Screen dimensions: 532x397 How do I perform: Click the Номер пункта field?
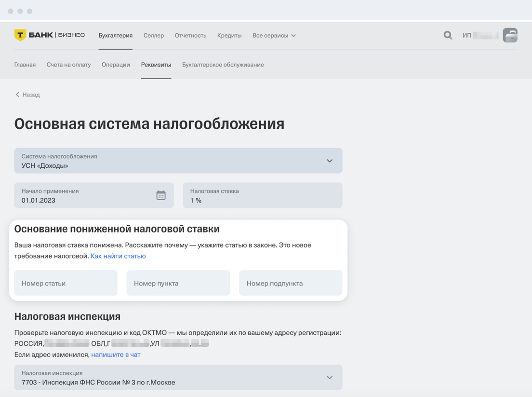click(178, 283)
